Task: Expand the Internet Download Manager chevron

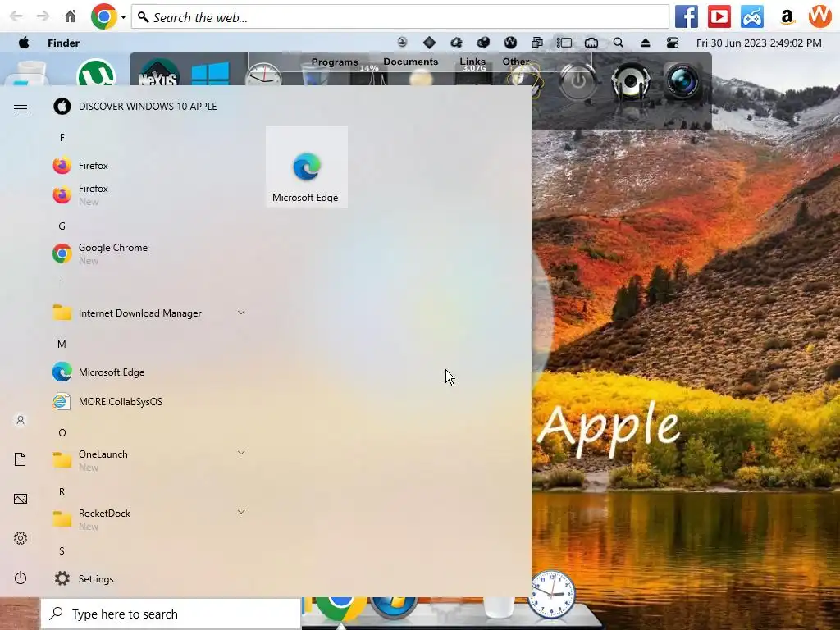Action: pyautogui.click(x=241, y=313)
